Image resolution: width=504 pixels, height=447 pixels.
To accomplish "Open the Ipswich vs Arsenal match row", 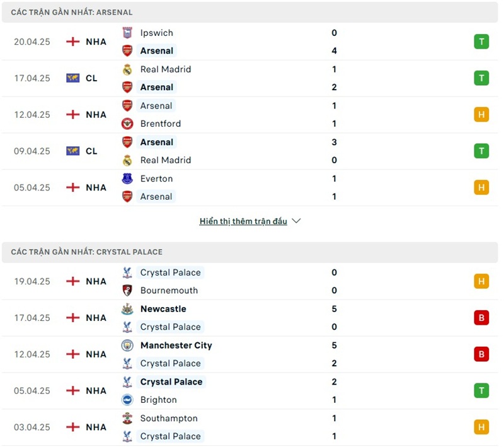I will pyautogui.click(x=252, y=42).
